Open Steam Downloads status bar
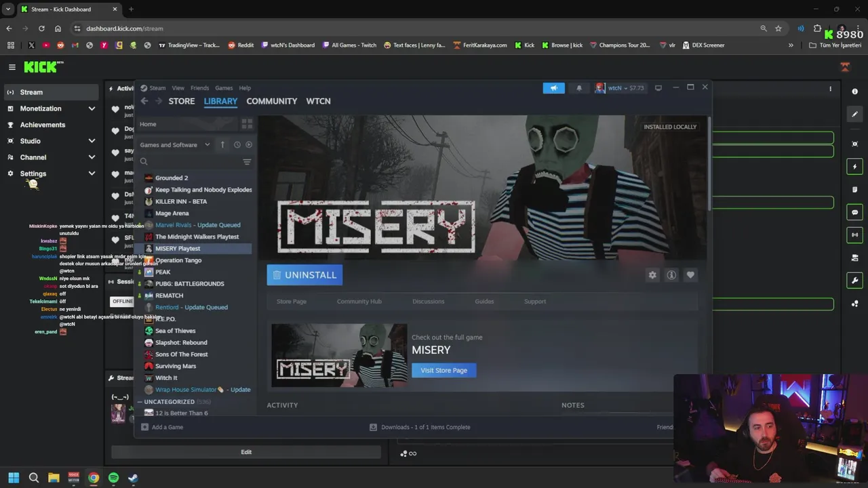The width and height of the screenshot is (868, 488). (420, 427)
